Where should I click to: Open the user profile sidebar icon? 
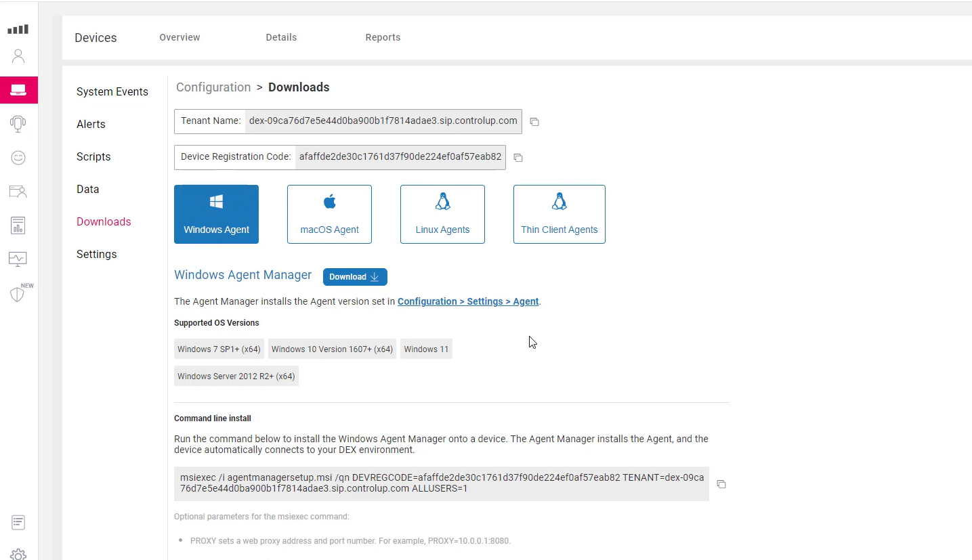click(x=18, y=56)
